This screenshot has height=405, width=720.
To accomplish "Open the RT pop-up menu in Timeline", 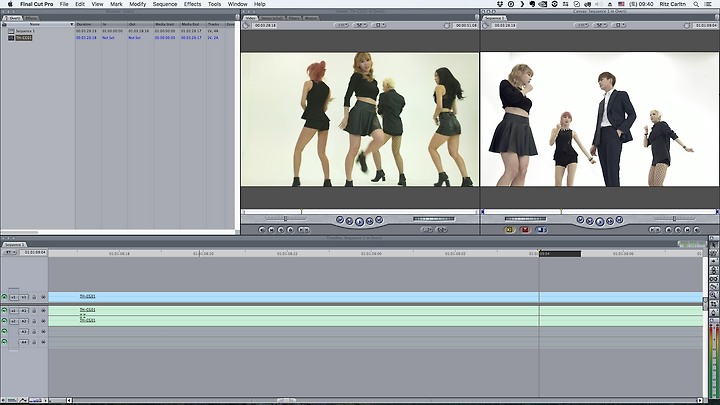I will click(x=10, y=252).
